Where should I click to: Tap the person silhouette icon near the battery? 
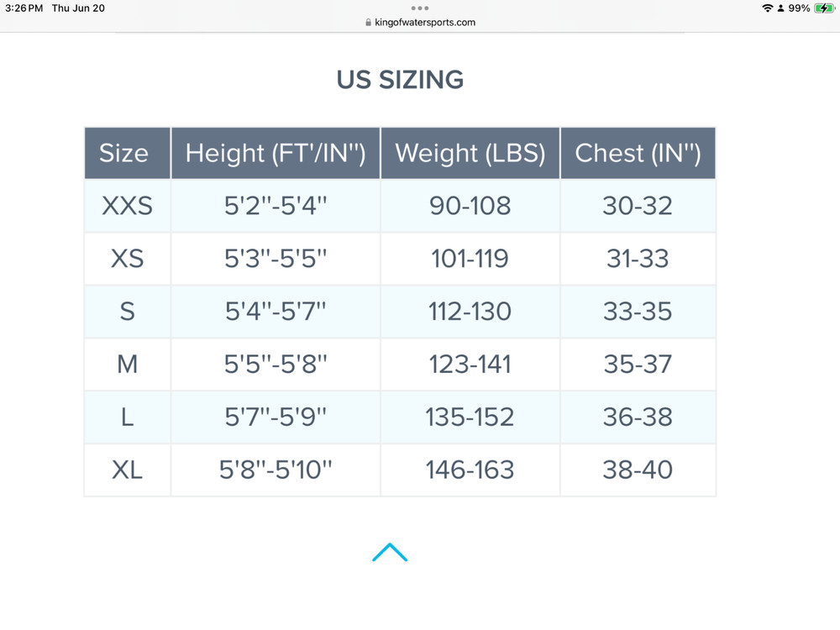(x=780, y=8)
